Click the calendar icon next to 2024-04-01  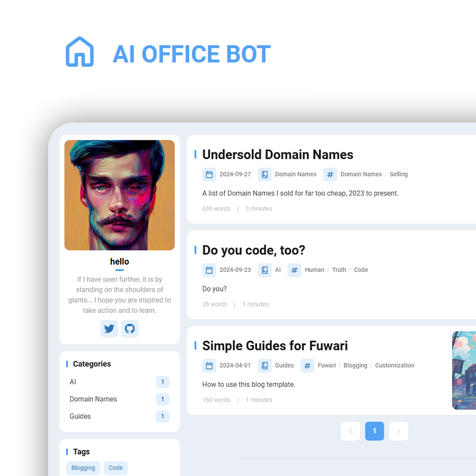pyautogui.click(x=209, y=366)
